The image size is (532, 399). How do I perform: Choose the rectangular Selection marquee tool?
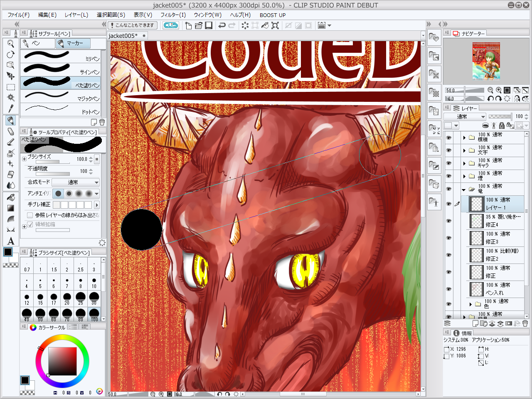point(11,87)
